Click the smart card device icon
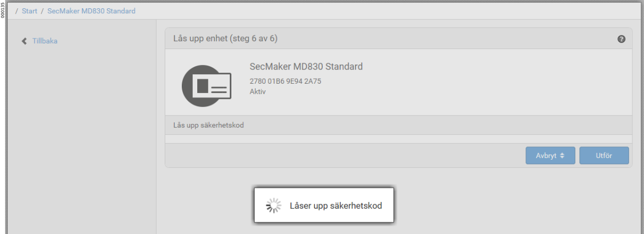This screenshot has height=234, width=644. click(207, 86)
